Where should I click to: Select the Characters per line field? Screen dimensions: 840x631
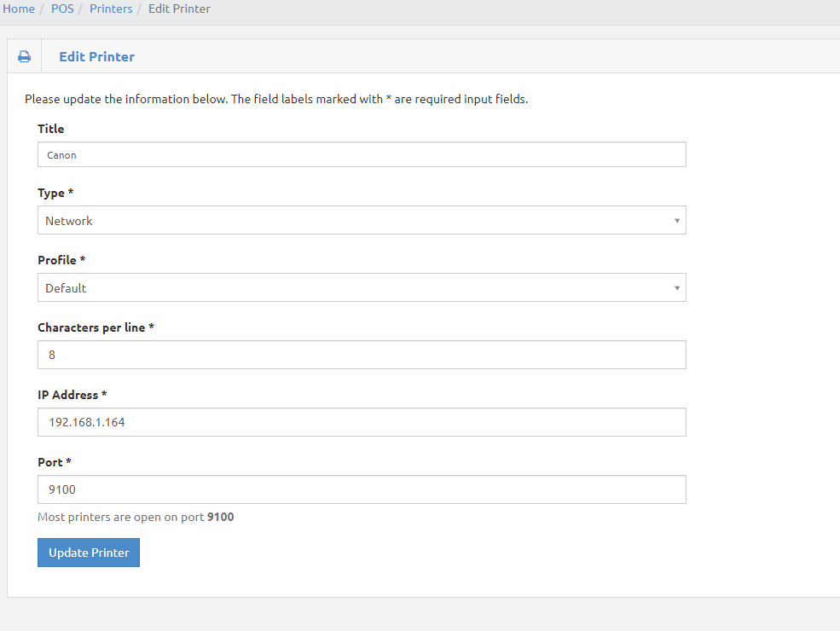pos(362,355)
